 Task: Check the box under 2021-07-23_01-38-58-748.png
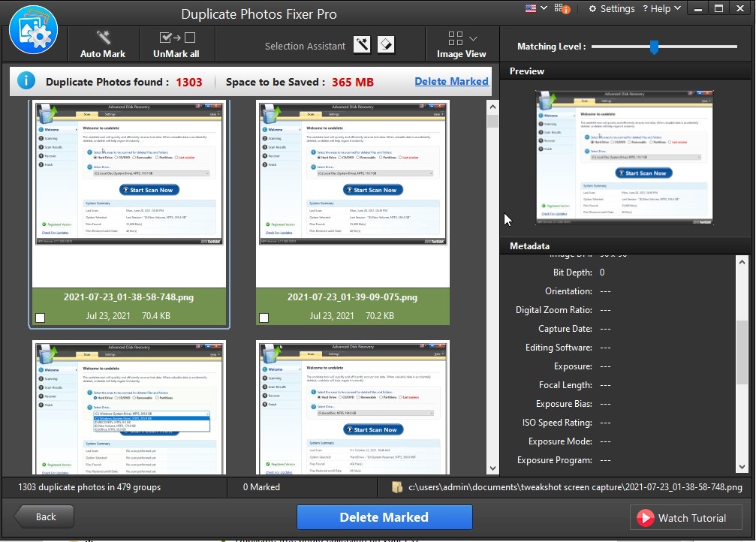40,318
